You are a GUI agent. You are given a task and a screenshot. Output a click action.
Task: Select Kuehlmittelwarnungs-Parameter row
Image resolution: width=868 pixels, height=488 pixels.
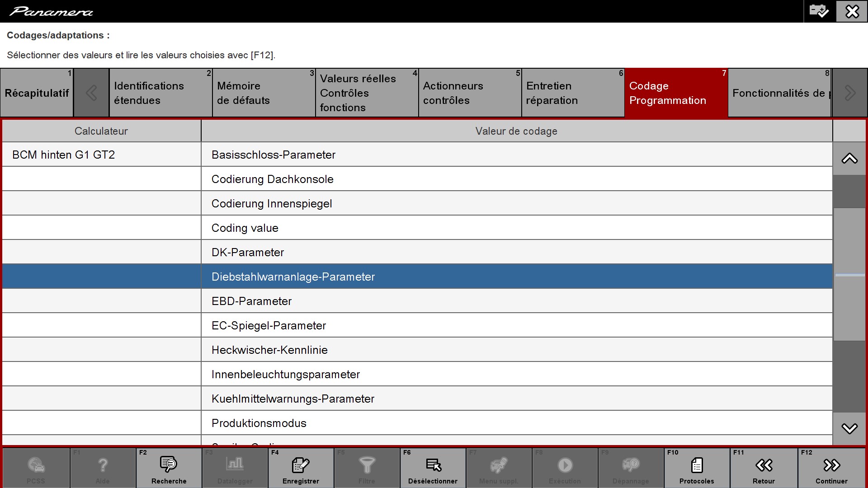point(517,399)
